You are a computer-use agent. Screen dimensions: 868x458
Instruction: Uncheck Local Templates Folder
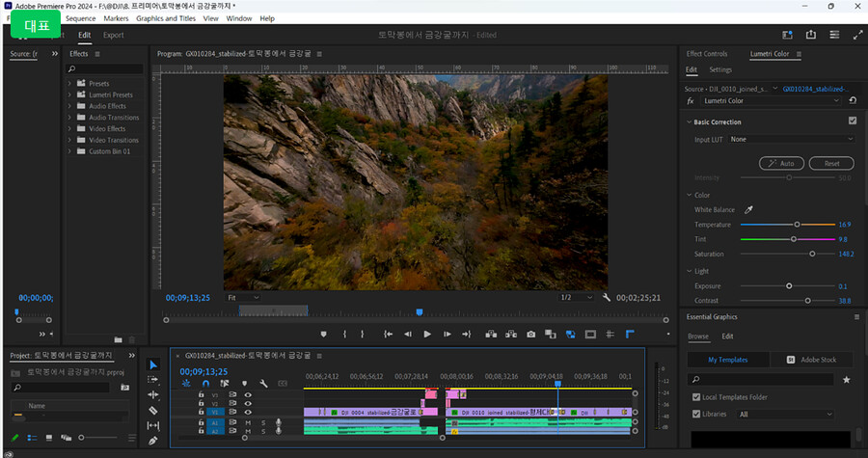tap(697, 397)
